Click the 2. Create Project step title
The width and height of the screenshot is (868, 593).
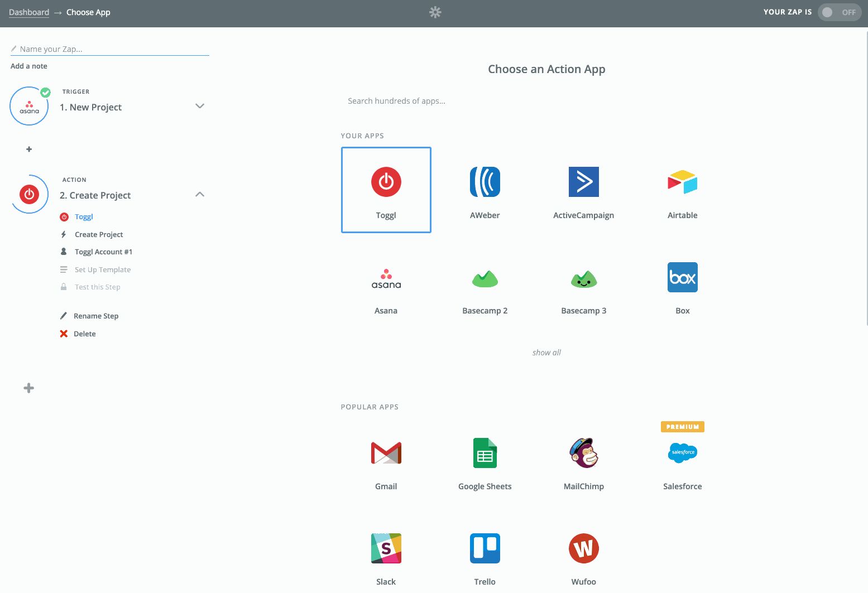pos(95,195)
